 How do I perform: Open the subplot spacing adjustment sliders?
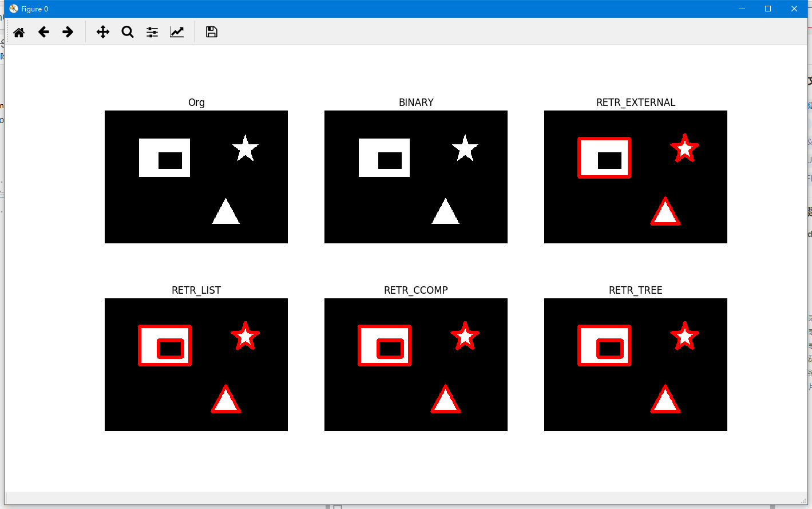click(152, 31)
